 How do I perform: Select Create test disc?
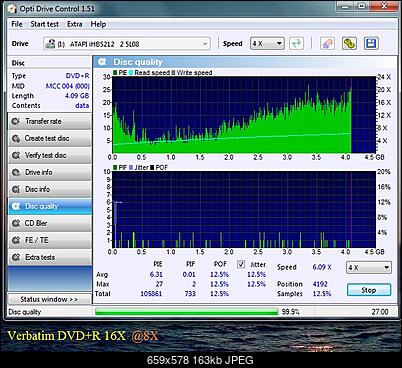click(x=50, y=138)
